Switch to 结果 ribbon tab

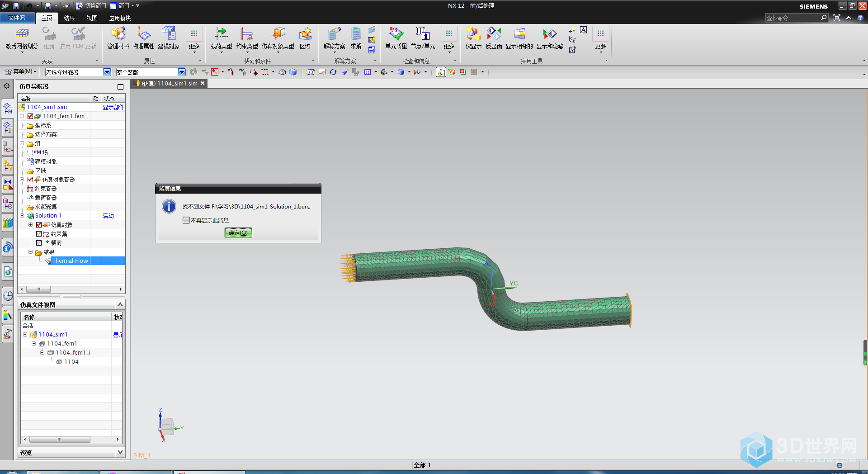pos(69,18)
